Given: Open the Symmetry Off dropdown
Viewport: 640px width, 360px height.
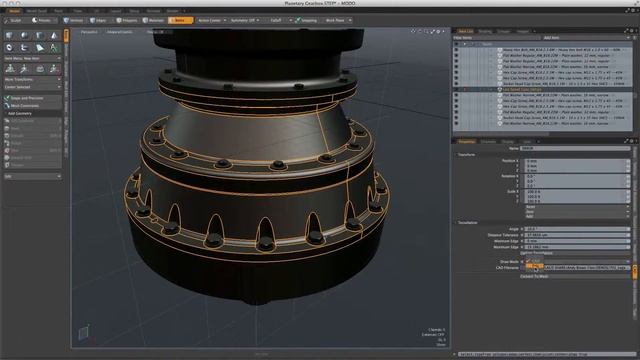Looking at the screenshot, I should 244,20.
